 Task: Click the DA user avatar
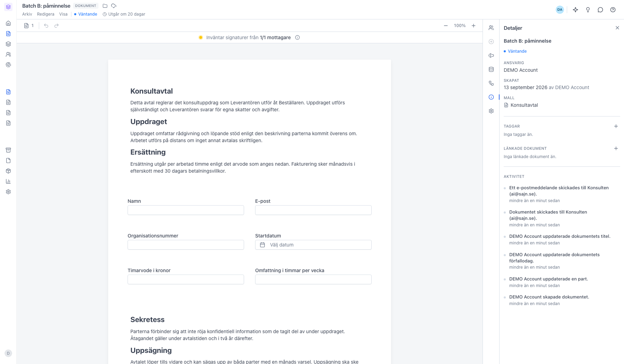tap(560, 10)
